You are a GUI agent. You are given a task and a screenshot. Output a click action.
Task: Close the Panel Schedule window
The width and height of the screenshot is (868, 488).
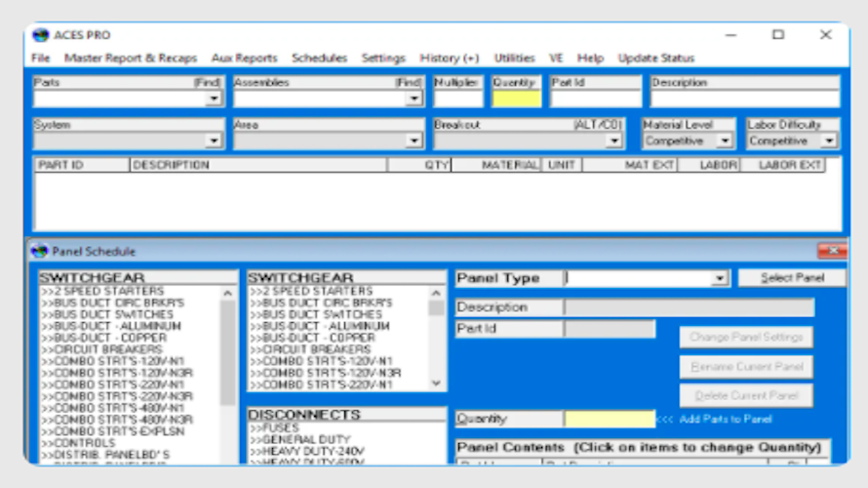[x=832, y=251]
